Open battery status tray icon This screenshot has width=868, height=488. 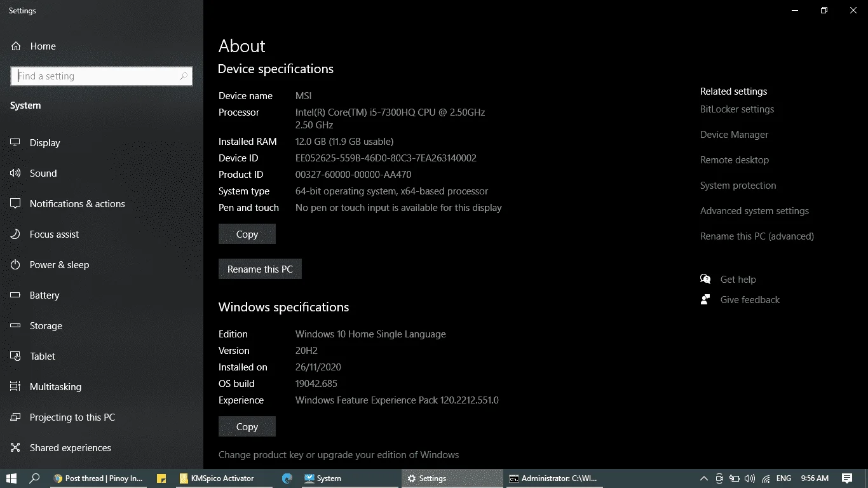tap(735, 478)
